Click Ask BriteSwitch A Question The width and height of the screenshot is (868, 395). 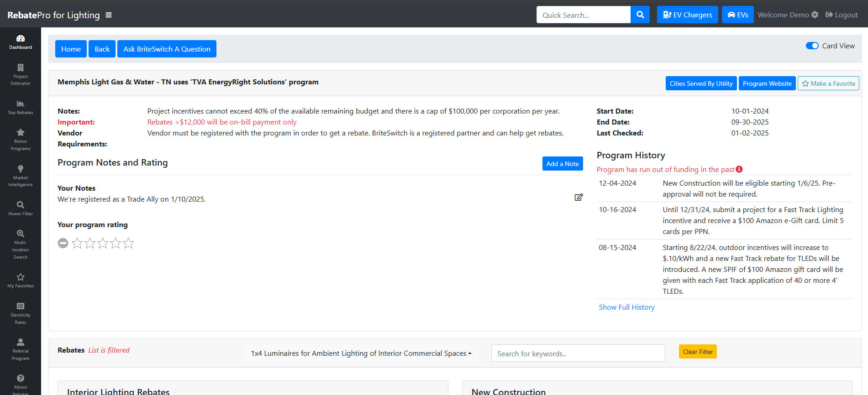167,49
